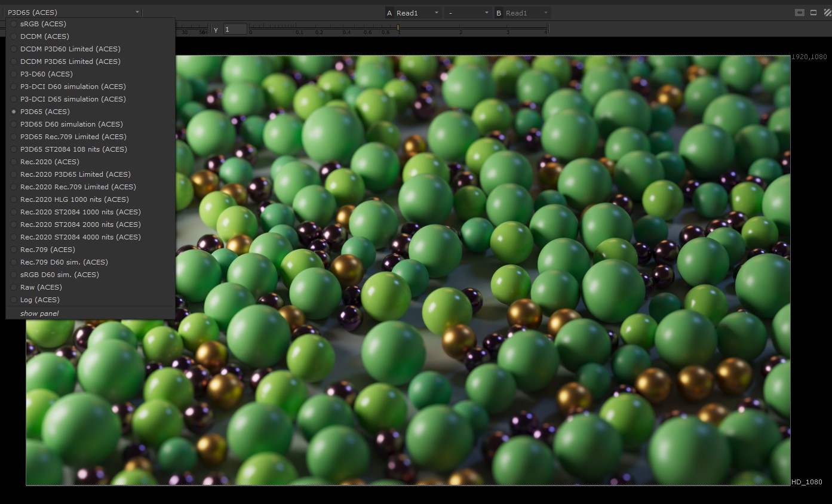Choose Rec.709 (ACES) view transform
Screen dimensions: 832x504
pos(48,250)
